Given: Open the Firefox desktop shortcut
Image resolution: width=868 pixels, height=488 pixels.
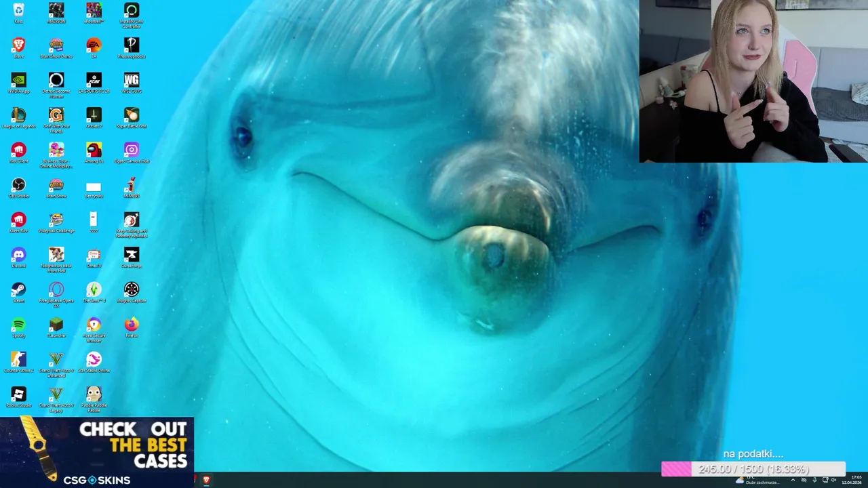Looking at the screenshot, I should (x=132, y=328).
